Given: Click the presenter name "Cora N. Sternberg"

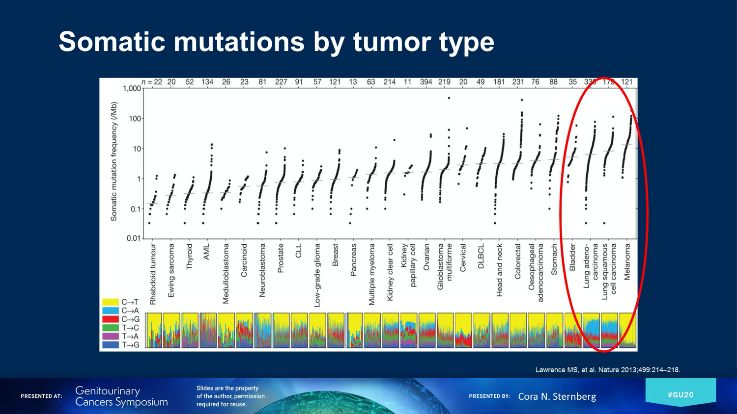Looking at the screenshot, I should click(557, 397).
